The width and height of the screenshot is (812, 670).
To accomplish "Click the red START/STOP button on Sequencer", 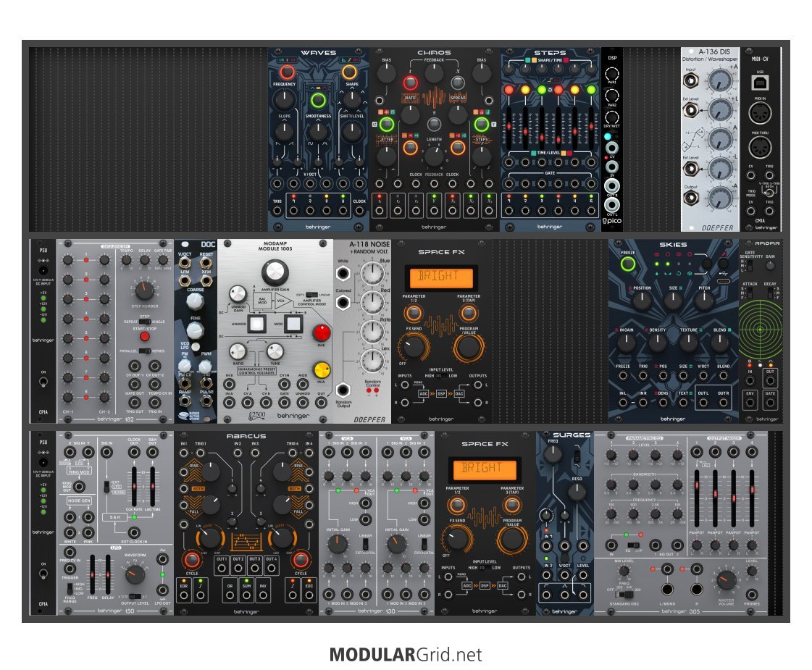I will 144,337.
